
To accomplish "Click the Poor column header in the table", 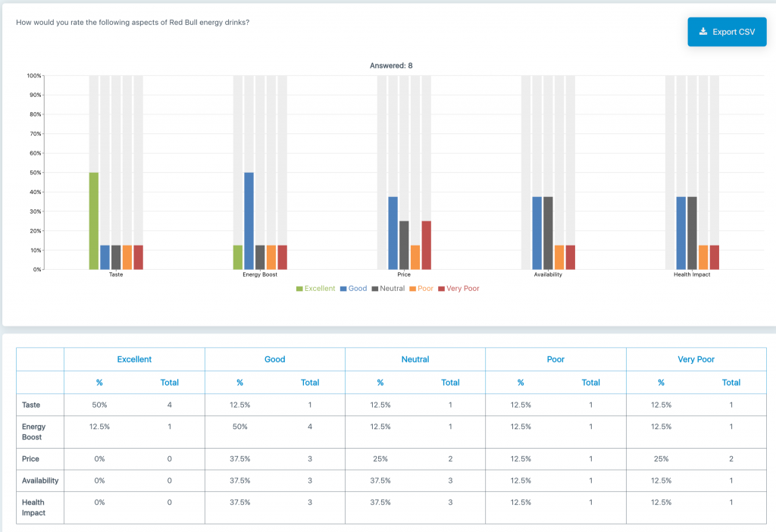I will (x=555, y=359).
